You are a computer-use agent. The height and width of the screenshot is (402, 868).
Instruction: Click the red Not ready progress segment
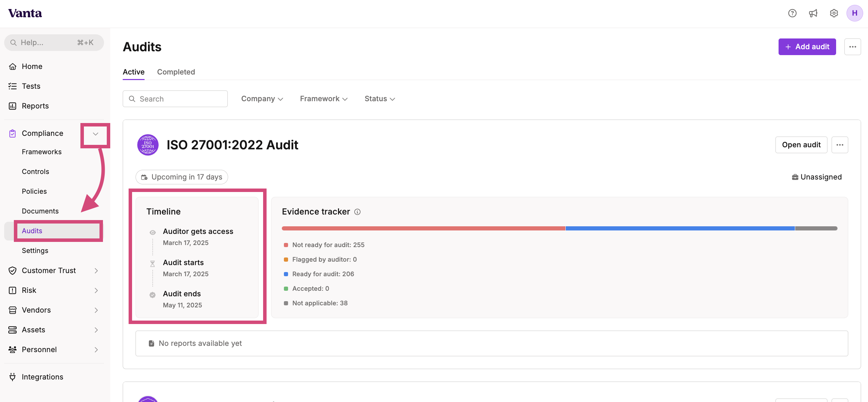pyautogui.click(x=424, y=228)
